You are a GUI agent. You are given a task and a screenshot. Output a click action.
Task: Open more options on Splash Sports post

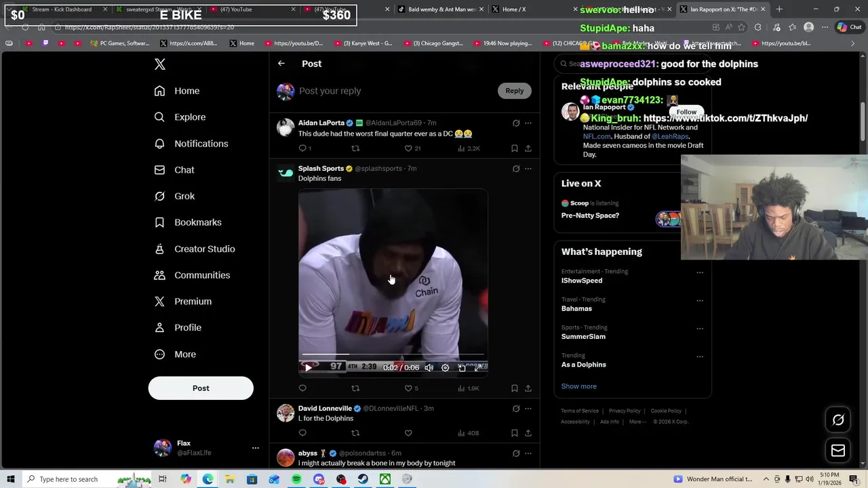tap(528, 169)
